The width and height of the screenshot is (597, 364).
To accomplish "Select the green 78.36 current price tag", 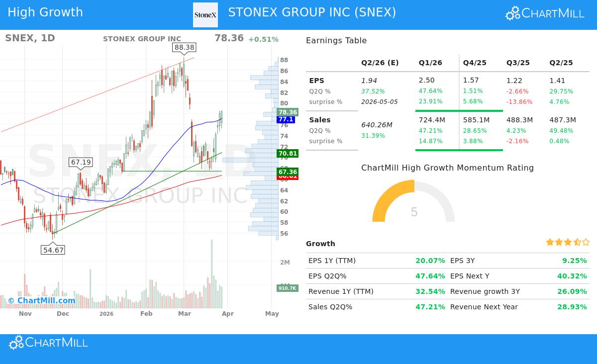I will point(287,112).
